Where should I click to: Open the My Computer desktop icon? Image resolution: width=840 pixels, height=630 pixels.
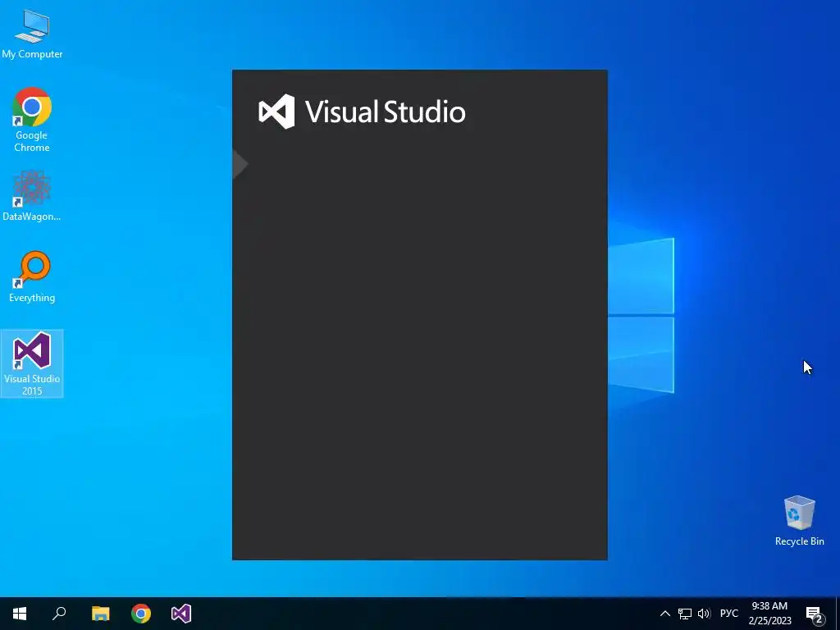click(32, 33)
